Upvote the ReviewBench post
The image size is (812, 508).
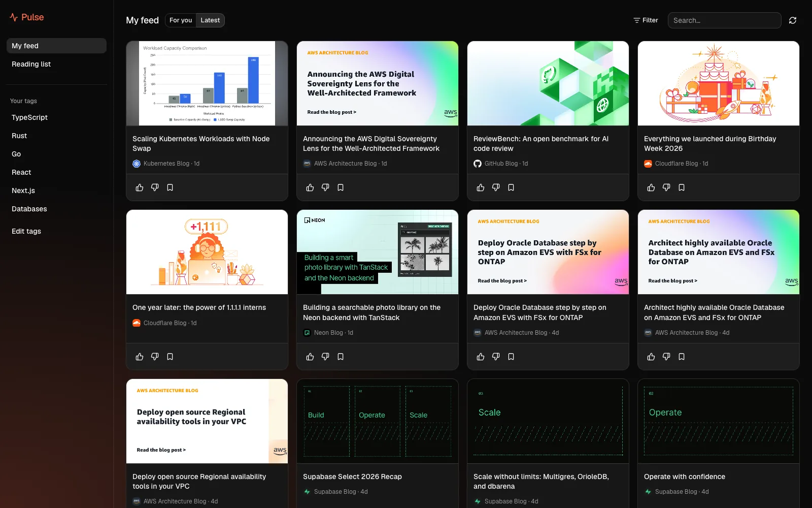pyautogui.click(x=481, y=187)
